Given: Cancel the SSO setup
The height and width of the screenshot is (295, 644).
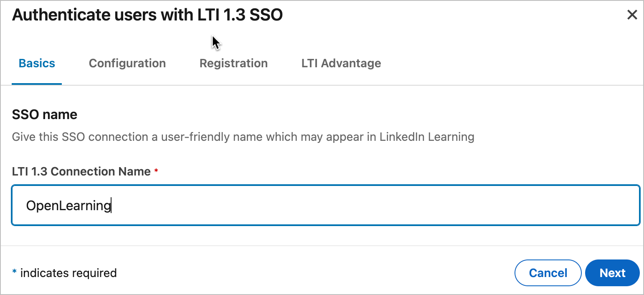Looking at the screenshot, I should (548, 273).
